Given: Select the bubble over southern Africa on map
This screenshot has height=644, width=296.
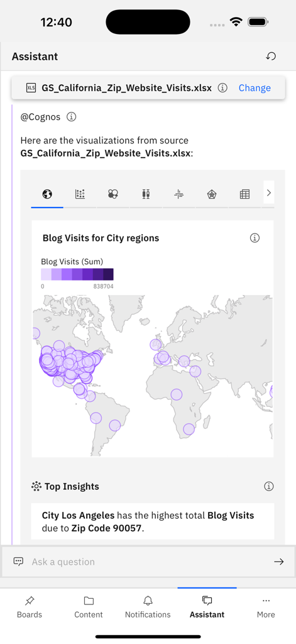Looking at the screenshot, I should (189, 429).
